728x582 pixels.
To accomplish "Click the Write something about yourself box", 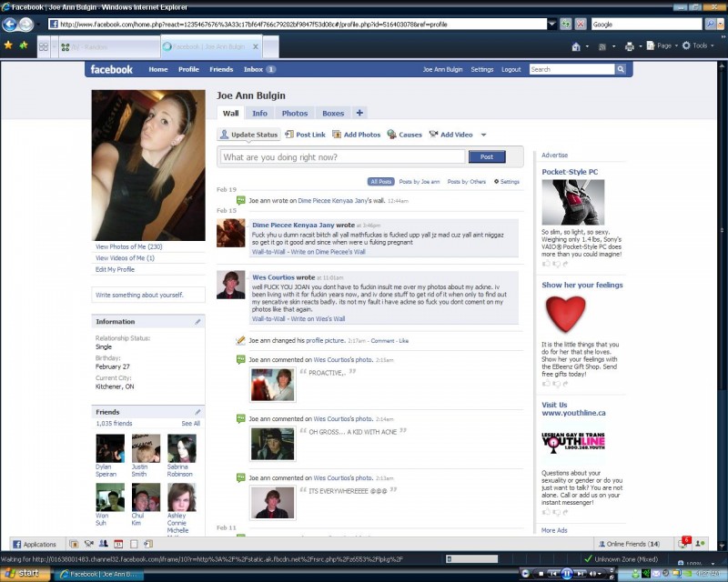I will coord(148,295).
